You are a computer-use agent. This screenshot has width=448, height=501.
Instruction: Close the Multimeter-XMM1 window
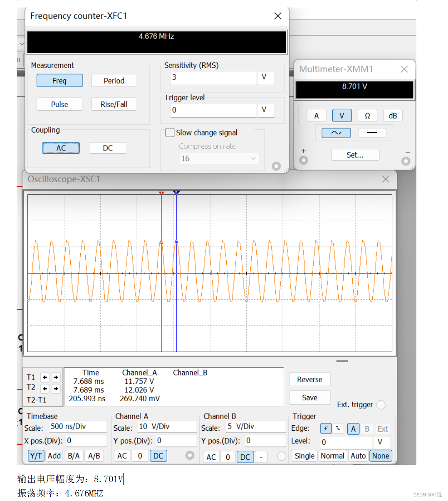click(x=404, y=69)
